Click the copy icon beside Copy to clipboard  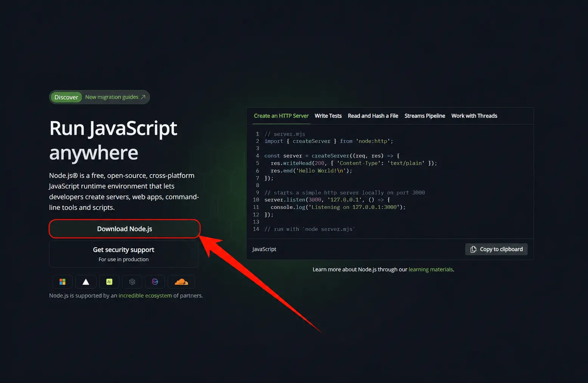(x=473, y=249)
